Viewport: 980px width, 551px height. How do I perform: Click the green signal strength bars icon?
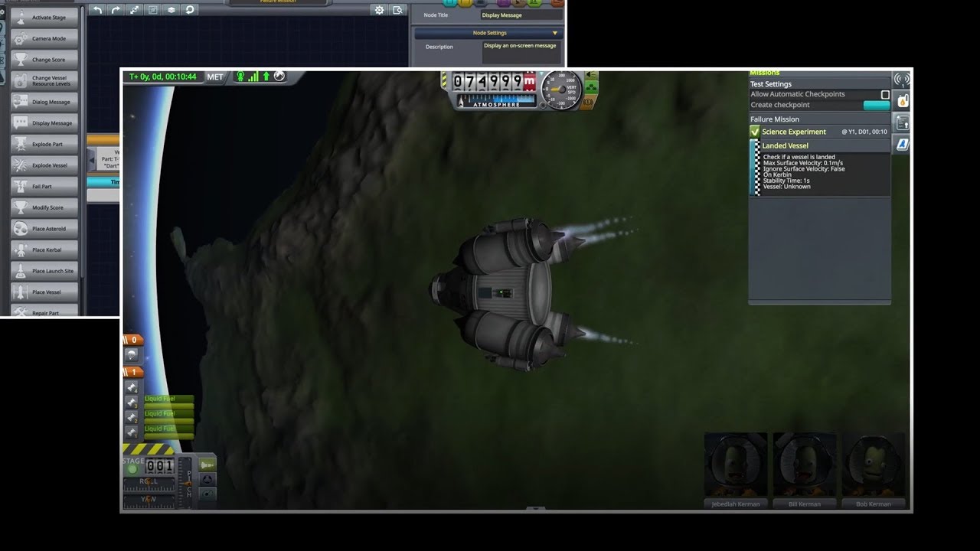[253, 77]
